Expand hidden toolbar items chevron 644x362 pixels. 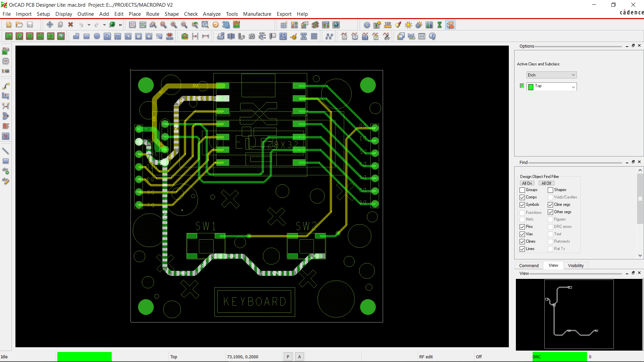120,25
